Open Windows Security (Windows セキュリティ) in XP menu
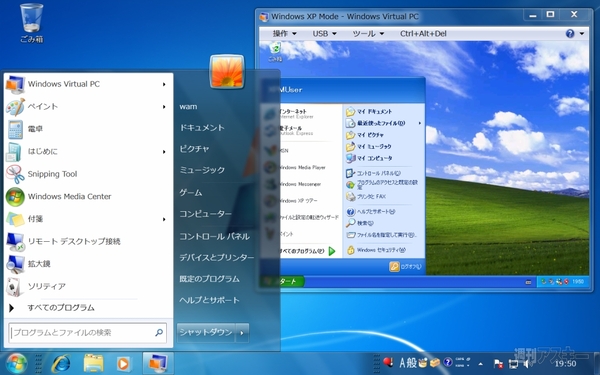Screen dimensions: 600x375 point(376,250)
